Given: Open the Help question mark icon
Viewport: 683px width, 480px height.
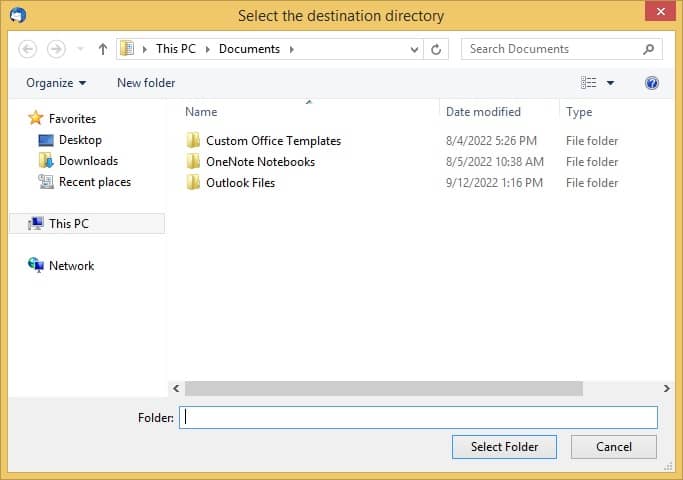Looking at the screenshot, I should (652, 83).
